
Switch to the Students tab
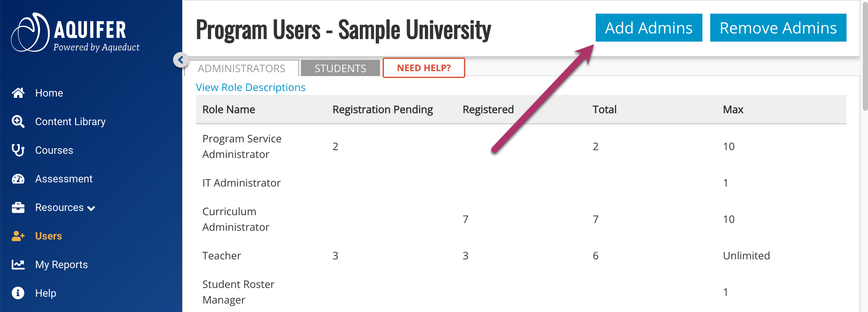coord(340,68)
